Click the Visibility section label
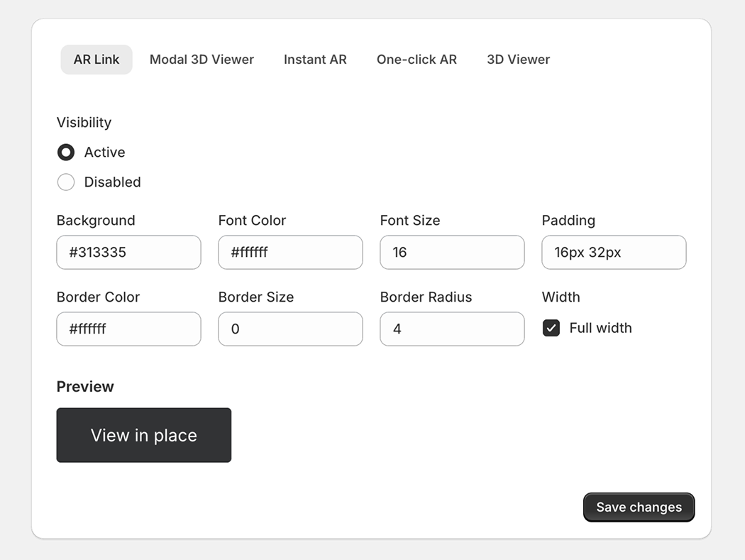 84,123
